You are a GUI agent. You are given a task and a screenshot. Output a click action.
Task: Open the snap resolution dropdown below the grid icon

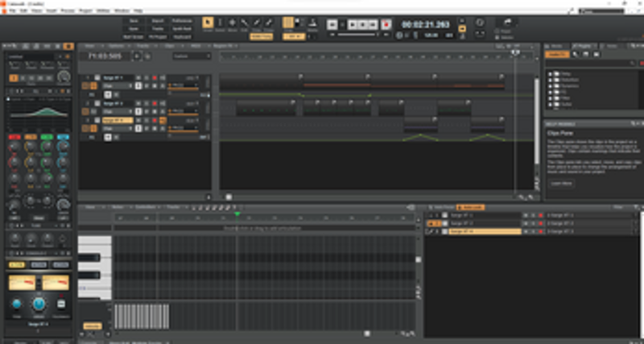coord(294,36)
